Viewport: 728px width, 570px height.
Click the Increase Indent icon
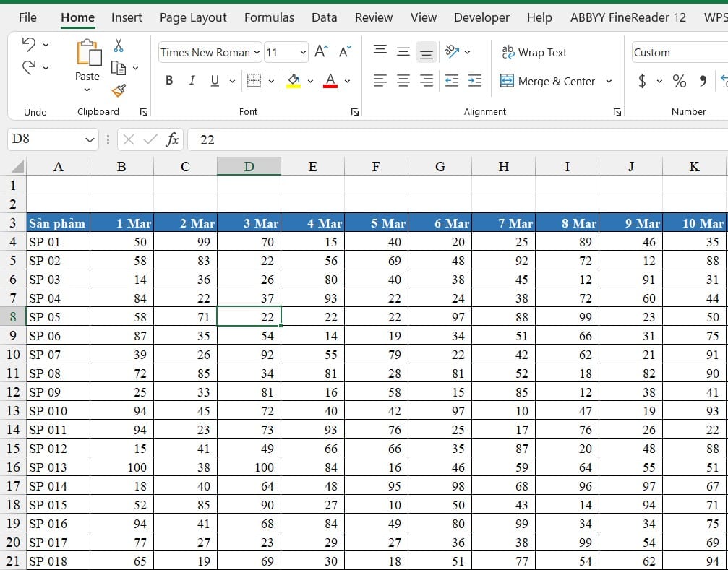(474, 81)
